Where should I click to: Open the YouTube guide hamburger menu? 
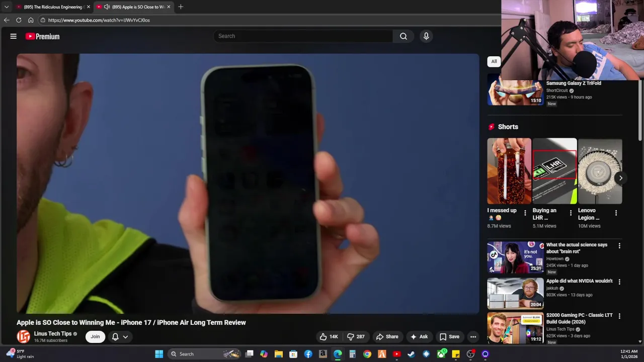pyautogui.click(x=14, y=36)
